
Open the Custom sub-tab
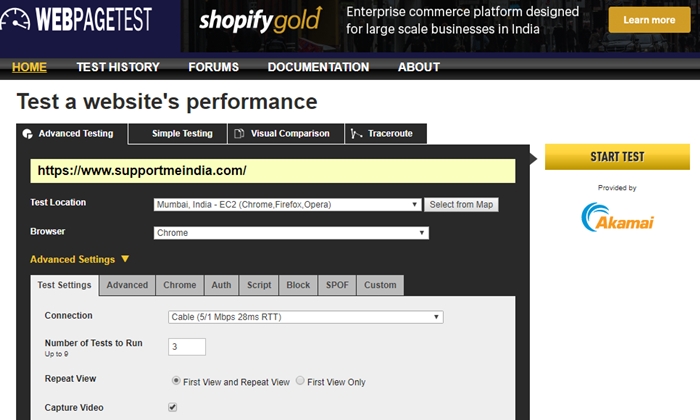coord(380,285)
